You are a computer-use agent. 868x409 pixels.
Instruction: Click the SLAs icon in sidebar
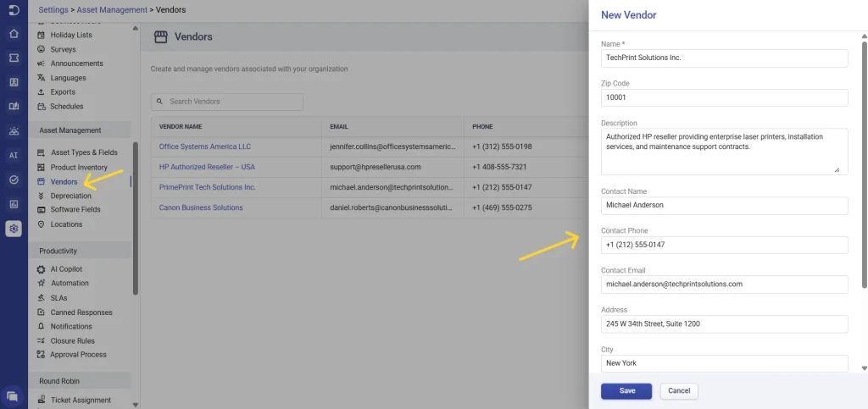click(41, 297)
